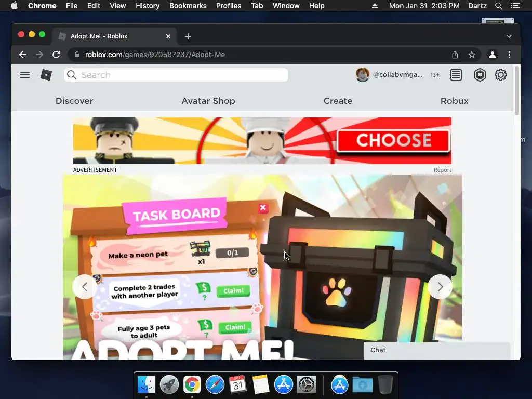Image resolution: width=532 pixels, height=399 pixels.
Task: Open Calendar showing 31 in the dock
Action: 238,385
